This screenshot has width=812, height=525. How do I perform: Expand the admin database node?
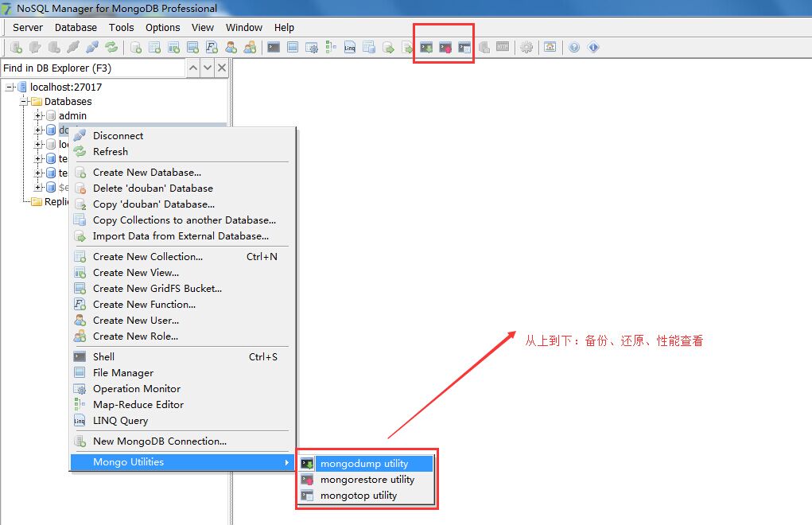click(38, 115)
